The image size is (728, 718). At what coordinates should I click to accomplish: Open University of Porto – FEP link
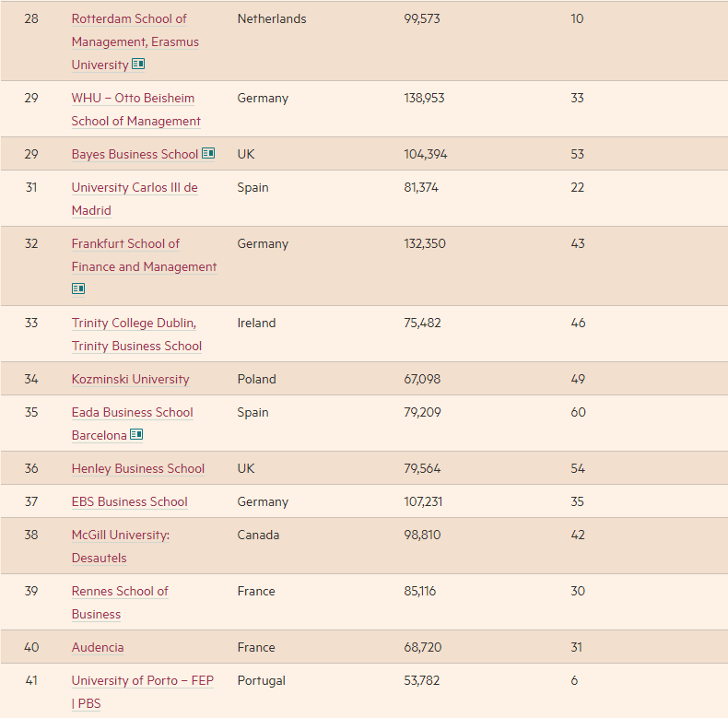pos(143,691)
